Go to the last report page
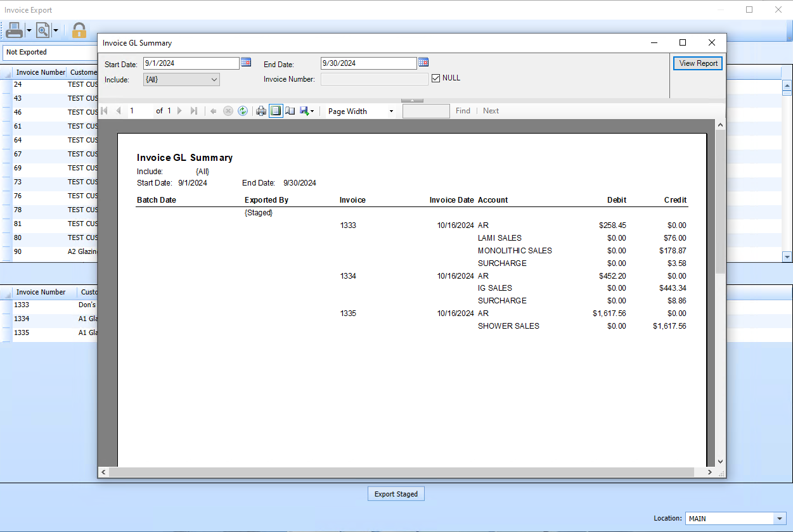This screenshot has width=793, height=532. coord(195,111)
